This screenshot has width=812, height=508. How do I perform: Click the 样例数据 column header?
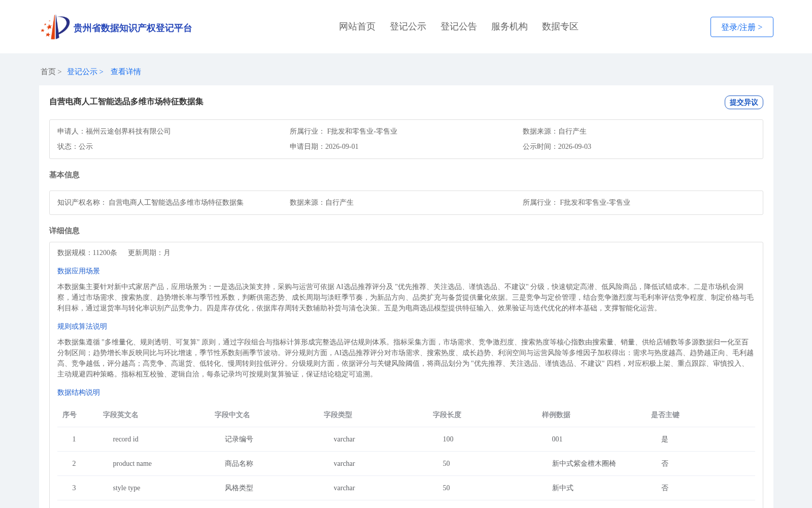click(x=556, y=415)
